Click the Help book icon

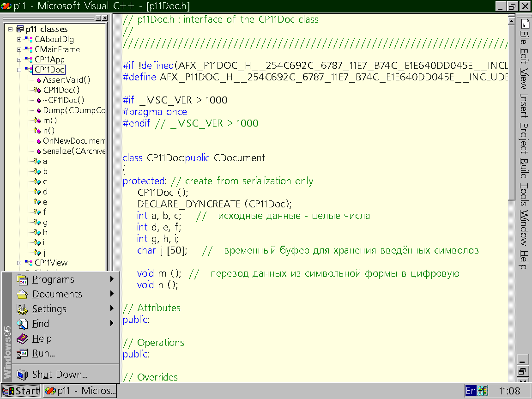coord(22,339)
